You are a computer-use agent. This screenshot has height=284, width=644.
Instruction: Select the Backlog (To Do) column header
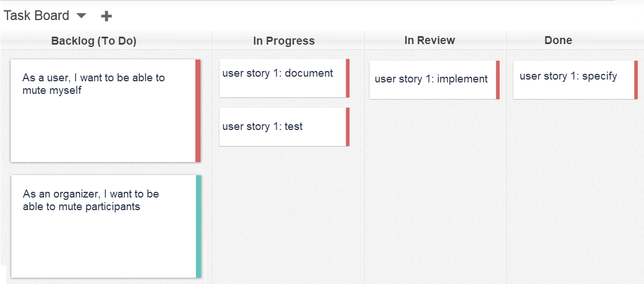(93, 41)
